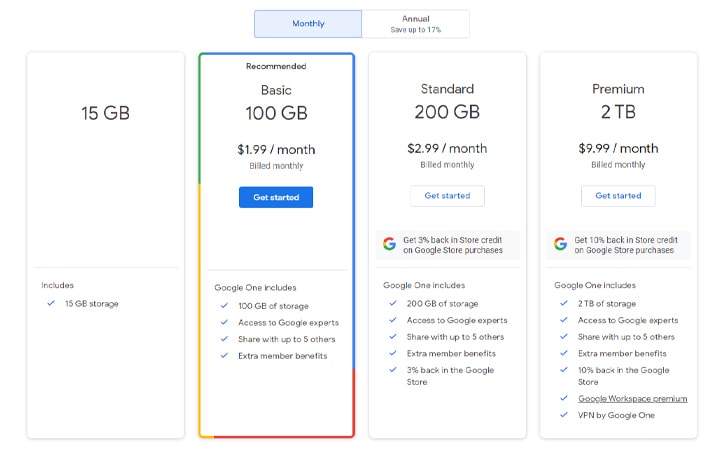
Task: Click the Google logo in Standard store credit banner
Action: tap(389, 244)
